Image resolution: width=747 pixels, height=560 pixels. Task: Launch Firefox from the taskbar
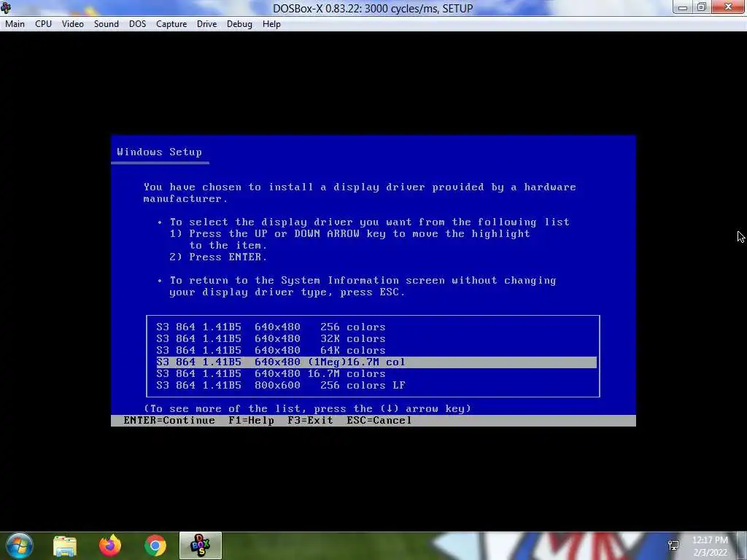click(x=110, y=545)
